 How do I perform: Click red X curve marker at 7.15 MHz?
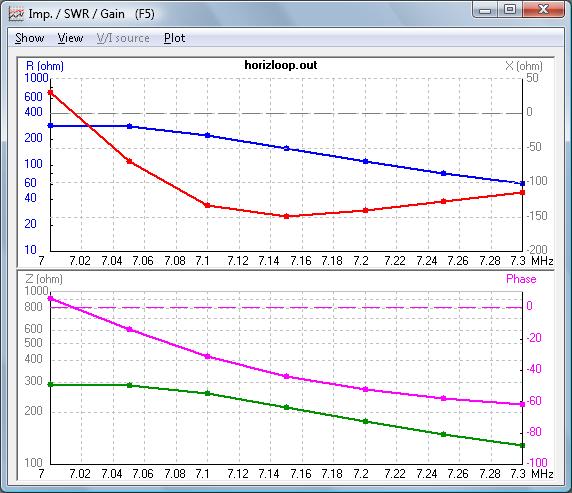click(286, 216)
